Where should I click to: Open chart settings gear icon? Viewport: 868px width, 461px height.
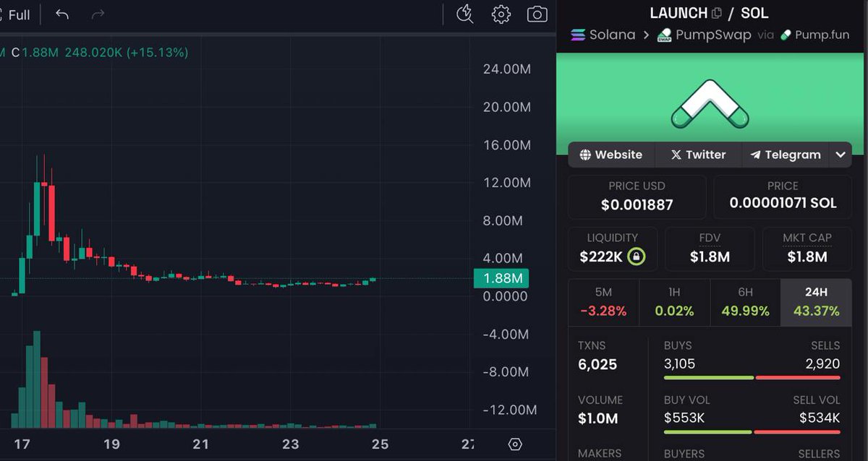pyautogui.click(x=501, y=14)
